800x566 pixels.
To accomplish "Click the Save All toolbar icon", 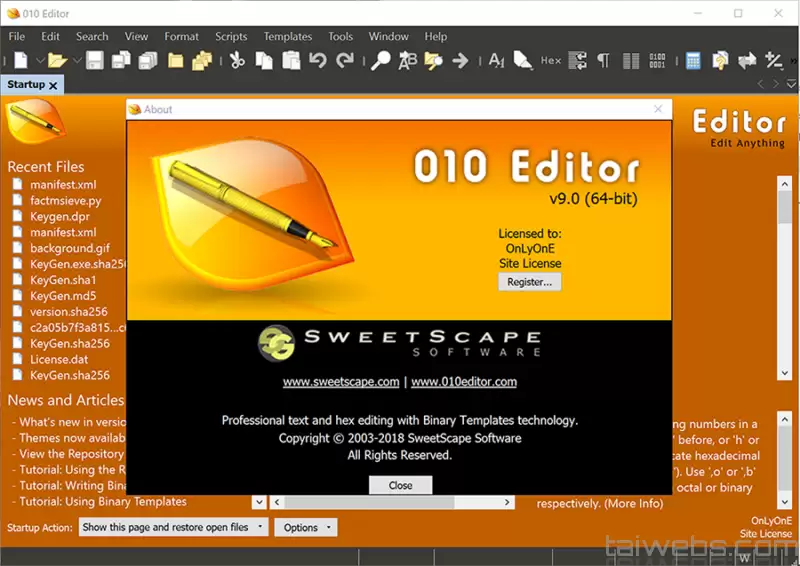I will (148, 60).
